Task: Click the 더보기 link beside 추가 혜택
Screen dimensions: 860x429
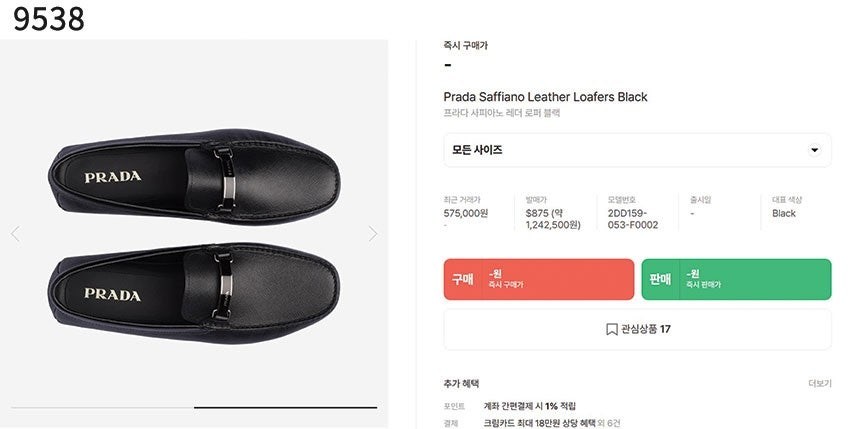Action: click(819, 383)
